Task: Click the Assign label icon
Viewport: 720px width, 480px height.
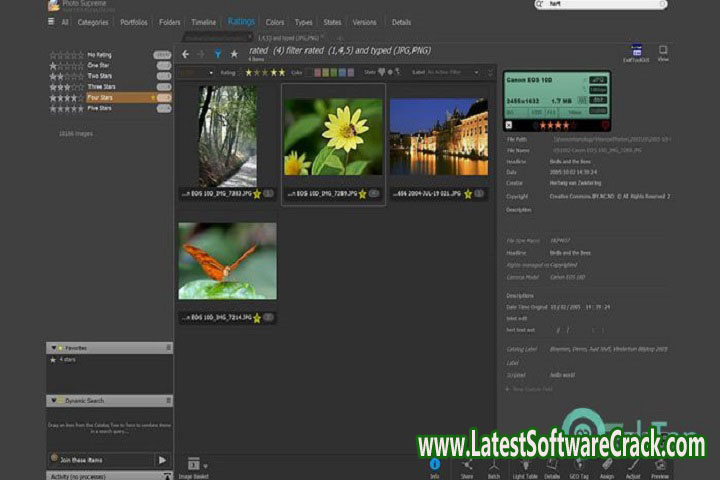Action: tap(606, 465)
